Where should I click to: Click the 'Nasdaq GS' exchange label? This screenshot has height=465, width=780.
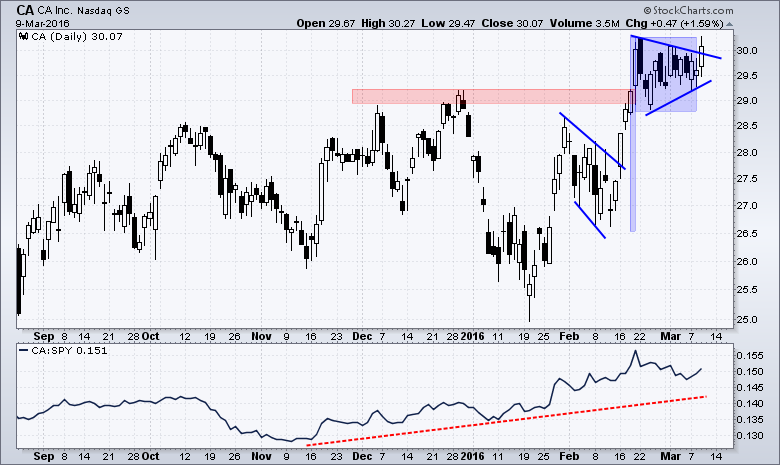pyautogui.click(x=103, y=11)
